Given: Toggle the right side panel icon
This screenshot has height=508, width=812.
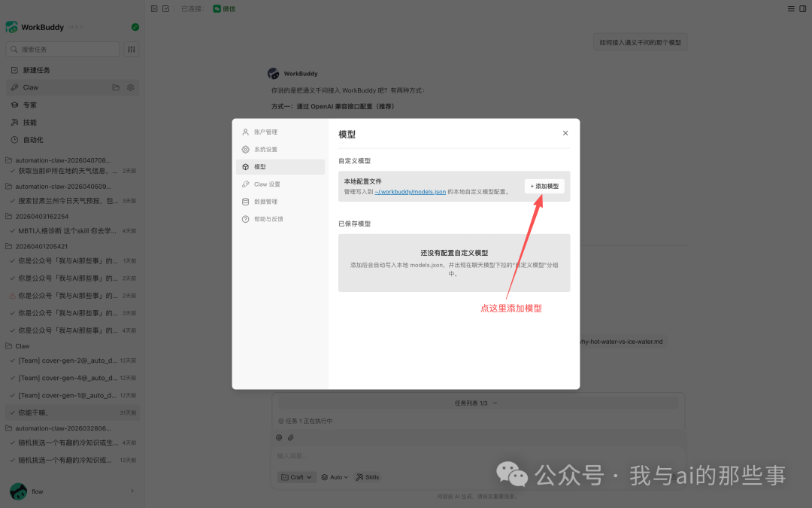Looking at the screenshot, I should point(803,9).
